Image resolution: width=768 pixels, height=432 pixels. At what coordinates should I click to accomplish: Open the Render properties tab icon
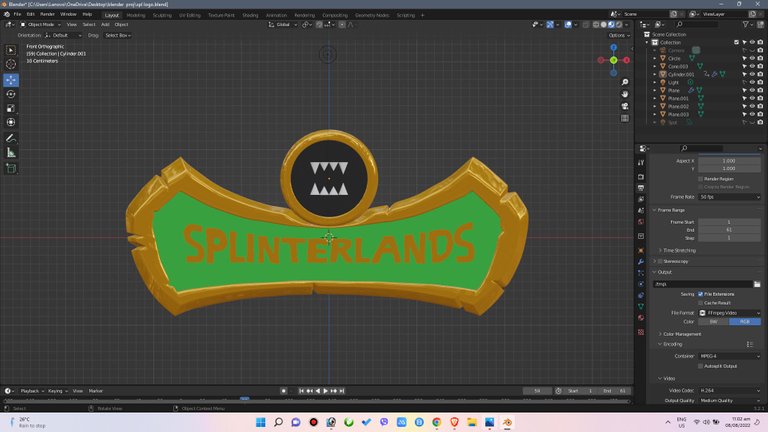pos(641,177)
